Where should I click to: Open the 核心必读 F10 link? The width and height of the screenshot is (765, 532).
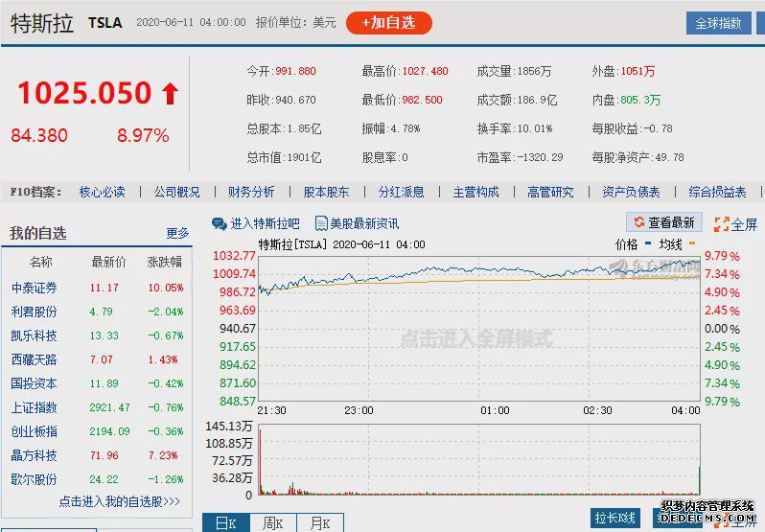102,192
